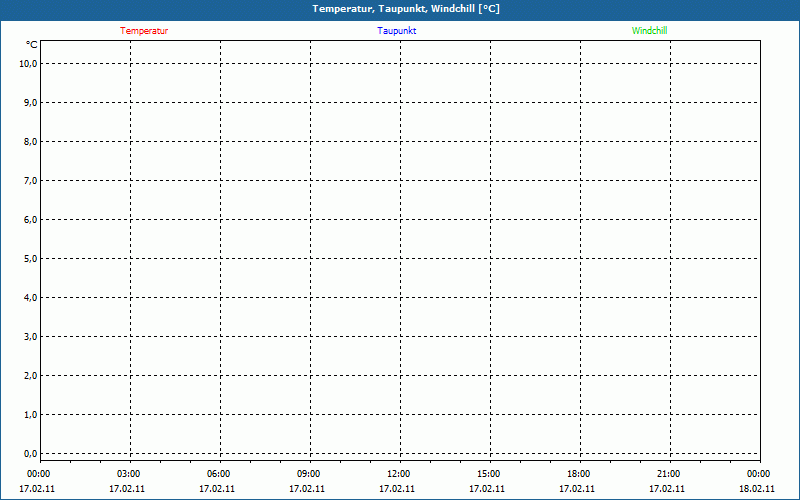Click the green Windchill legend label
800x500 pixels.
coord(649,31)
